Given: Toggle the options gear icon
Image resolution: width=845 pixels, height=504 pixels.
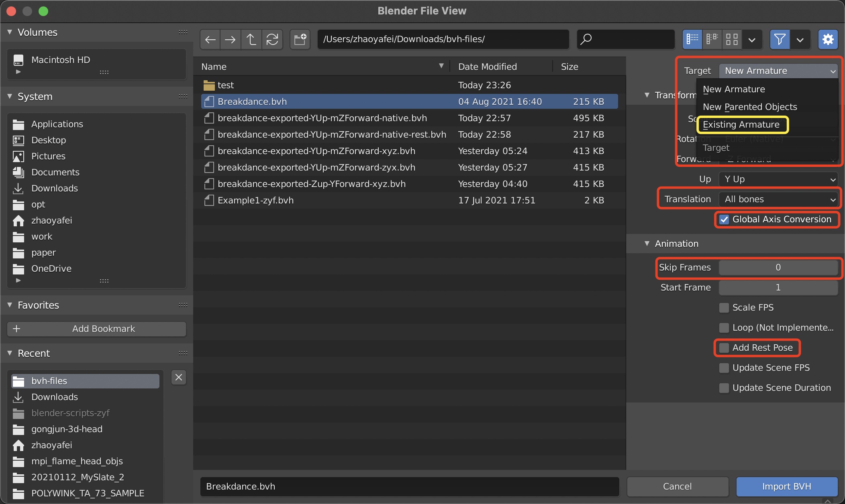Looking at the screenshot, I should (828, 39).
